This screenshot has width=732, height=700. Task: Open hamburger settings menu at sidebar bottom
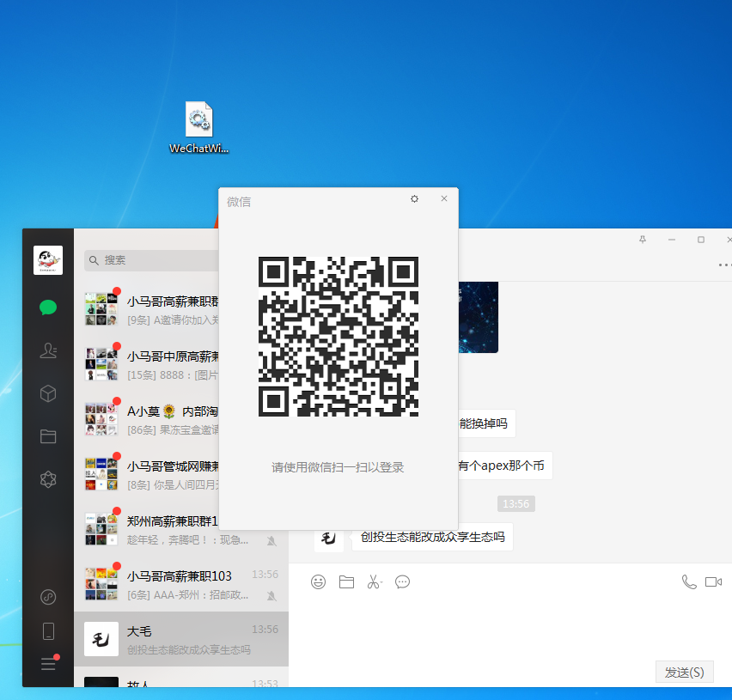(x=48, y=664)
